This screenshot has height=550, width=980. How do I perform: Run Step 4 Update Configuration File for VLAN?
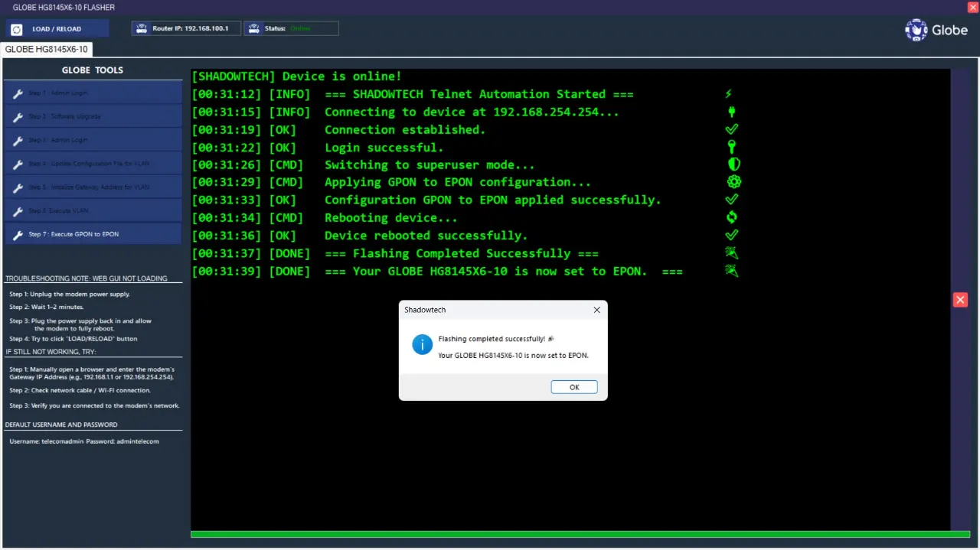[x=93, y=164]
